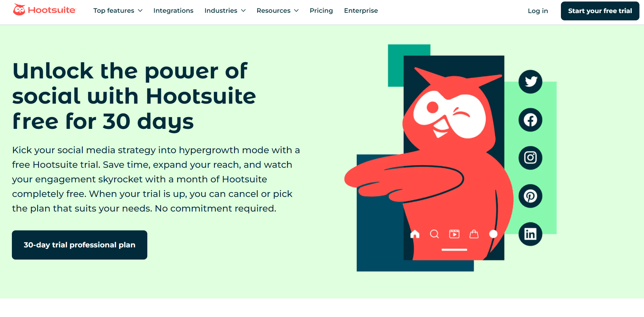Click 30-day trial professional plan button
The image size is (644, 317).
click(79, 245)
